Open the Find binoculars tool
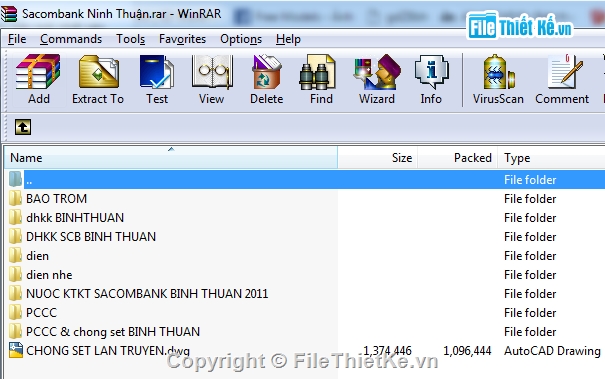This screenshot has width=605, height=379. coord(321,79)
